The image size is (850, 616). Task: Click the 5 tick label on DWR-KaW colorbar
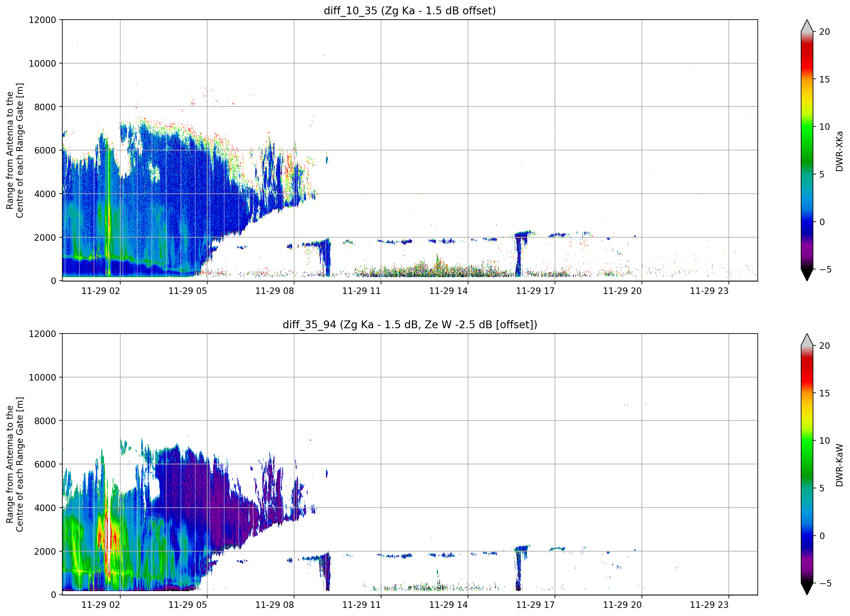click(822, 488)
